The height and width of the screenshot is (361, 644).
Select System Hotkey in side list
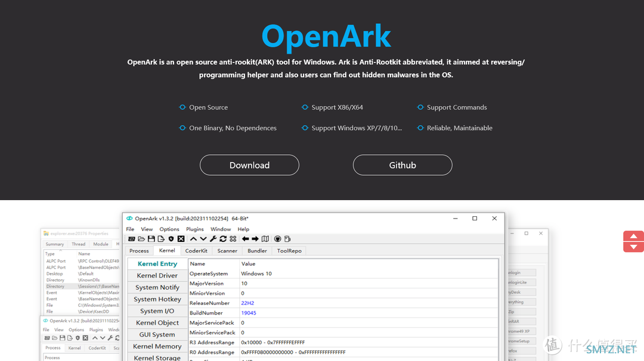tap(157, 299)
